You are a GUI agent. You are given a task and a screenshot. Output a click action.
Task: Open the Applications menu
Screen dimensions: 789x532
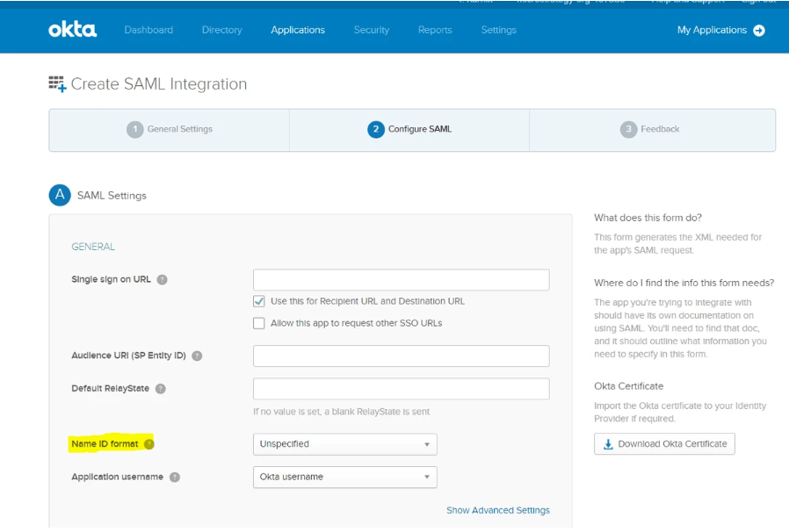(298, 30)
